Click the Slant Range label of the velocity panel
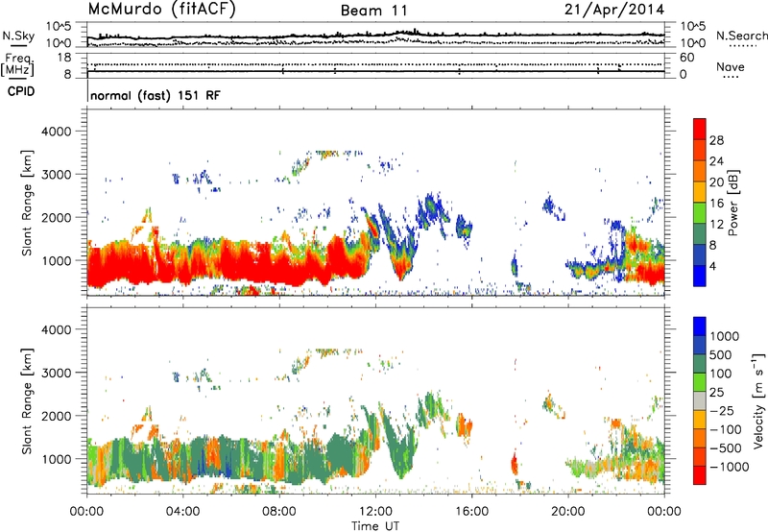The image size is (768, 532). click(x=27, y=400)
